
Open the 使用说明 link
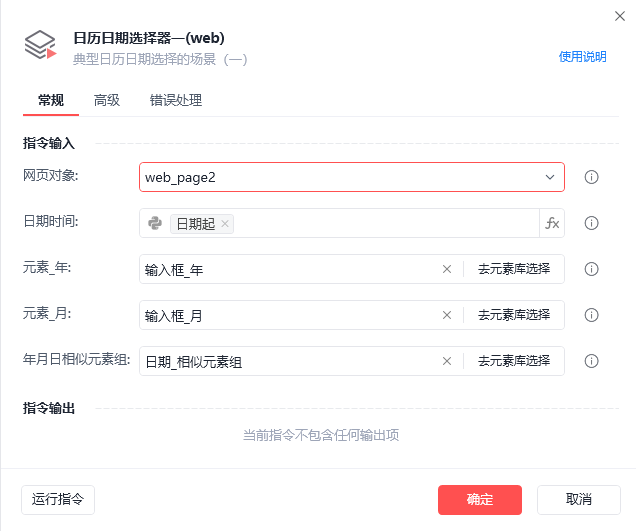582,57
